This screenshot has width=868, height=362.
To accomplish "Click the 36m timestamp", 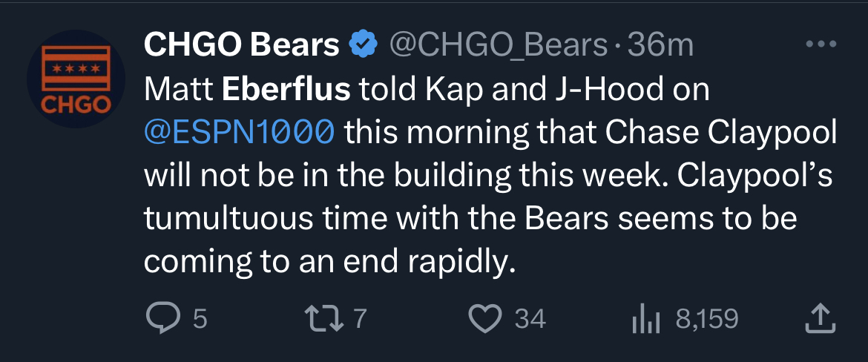I will point(660,45).
